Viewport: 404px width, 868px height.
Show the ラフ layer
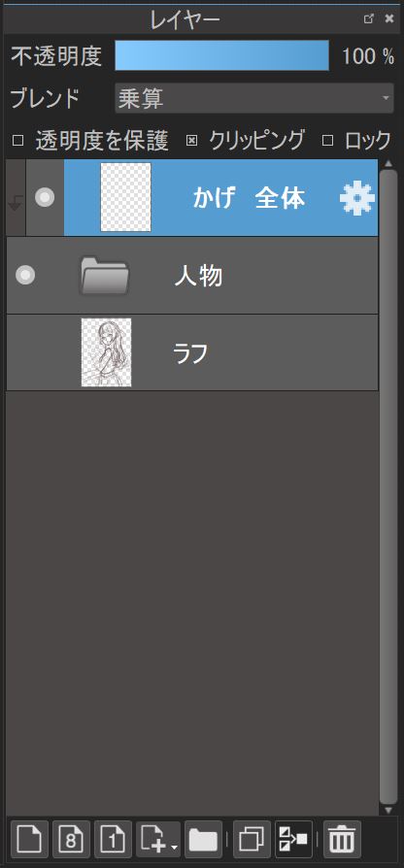(25, 352)
